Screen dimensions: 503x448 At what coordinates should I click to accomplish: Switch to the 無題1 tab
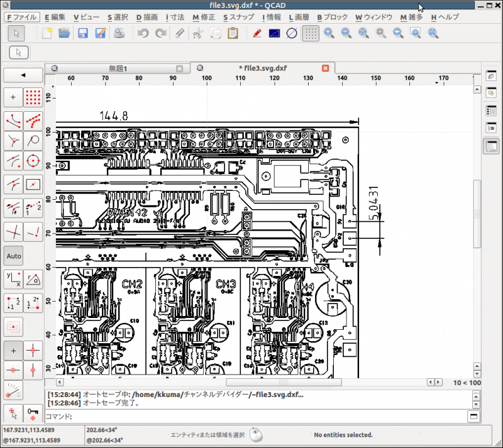pos(118,68)
